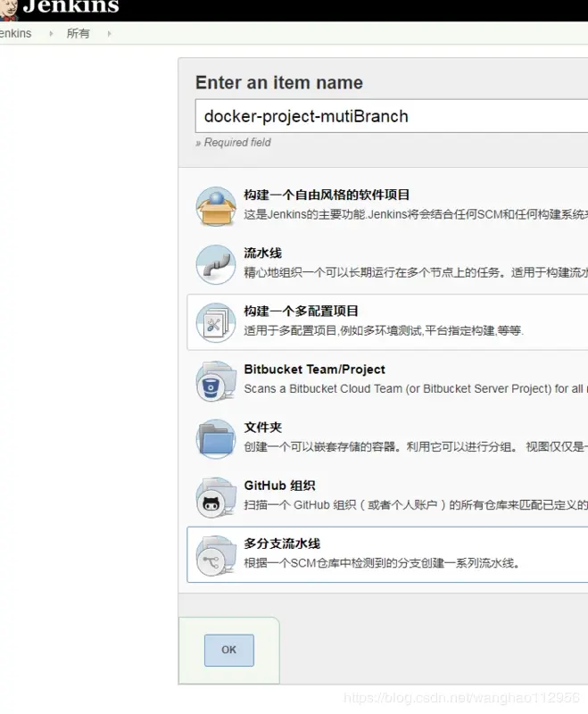Select the GitHub octocat icon
The height and width of the screenshot is (714, 588).
(x=216, y=497)
